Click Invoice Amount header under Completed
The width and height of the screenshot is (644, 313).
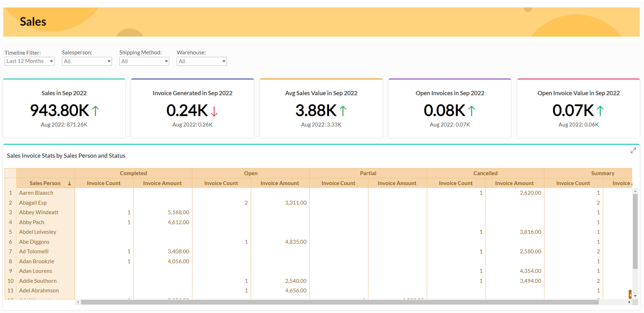coord(163,183)
